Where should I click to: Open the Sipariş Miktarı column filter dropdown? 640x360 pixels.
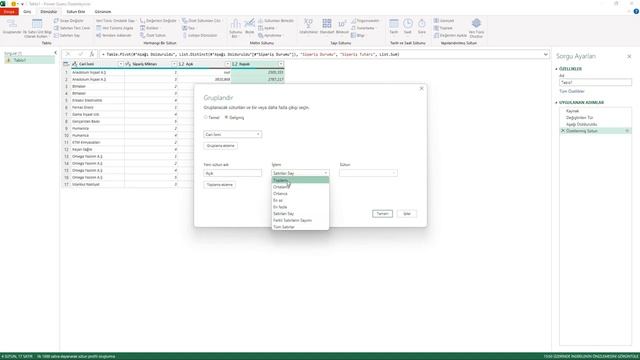pos(174,64)
